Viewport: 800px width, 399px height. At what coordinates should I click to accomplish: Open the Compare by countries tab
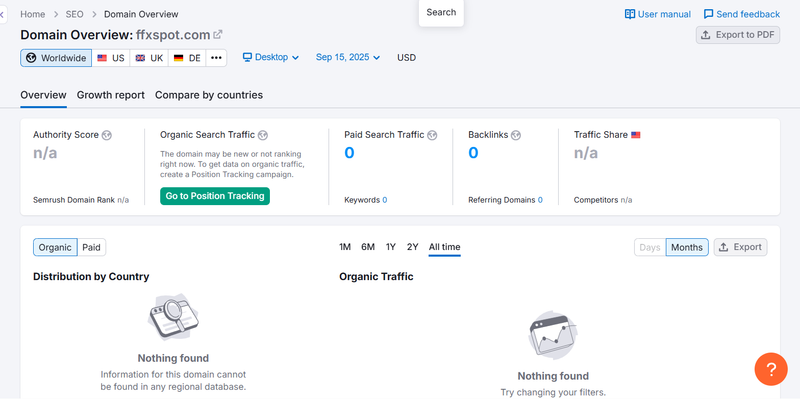209,95
